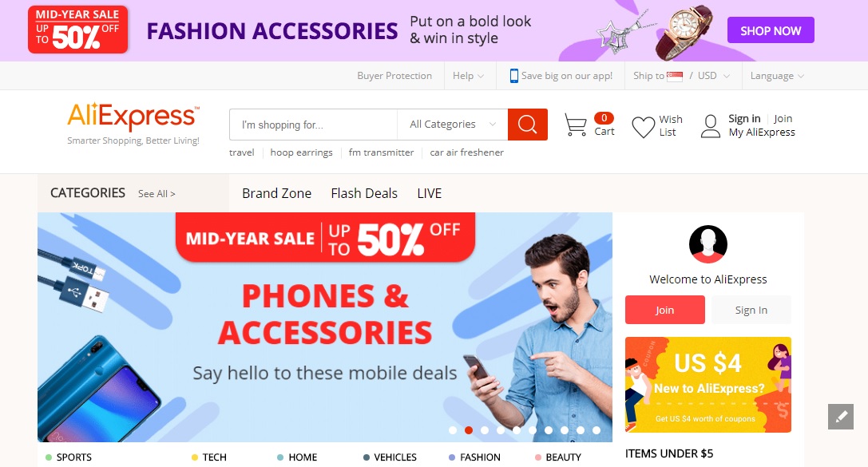Expand the Help menu
The width and height of the screenshot is (868, 467).
click(x=468, y=76)
